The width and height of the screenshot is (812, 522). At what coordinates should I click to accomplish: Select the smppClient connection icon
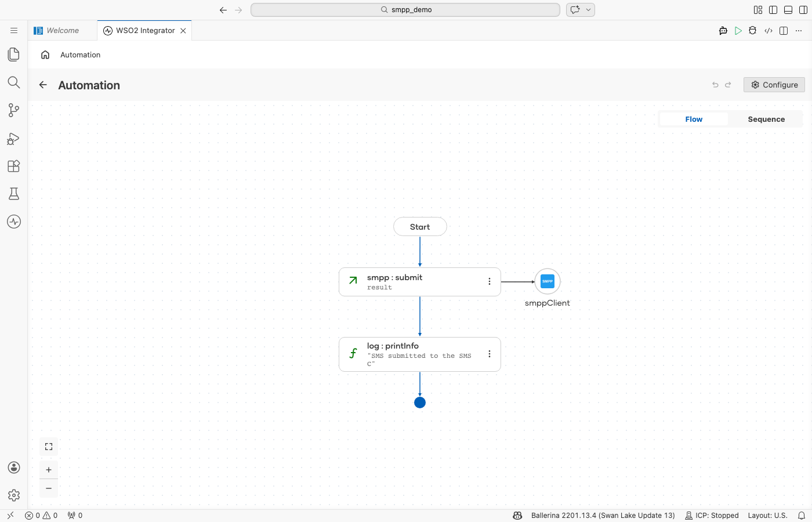point(548,281)
